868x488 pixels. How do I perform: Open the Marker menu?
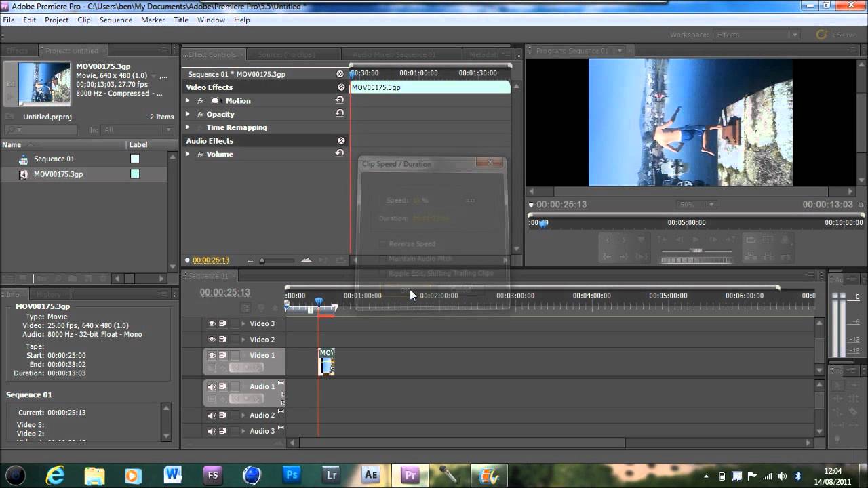coord(153,20)
